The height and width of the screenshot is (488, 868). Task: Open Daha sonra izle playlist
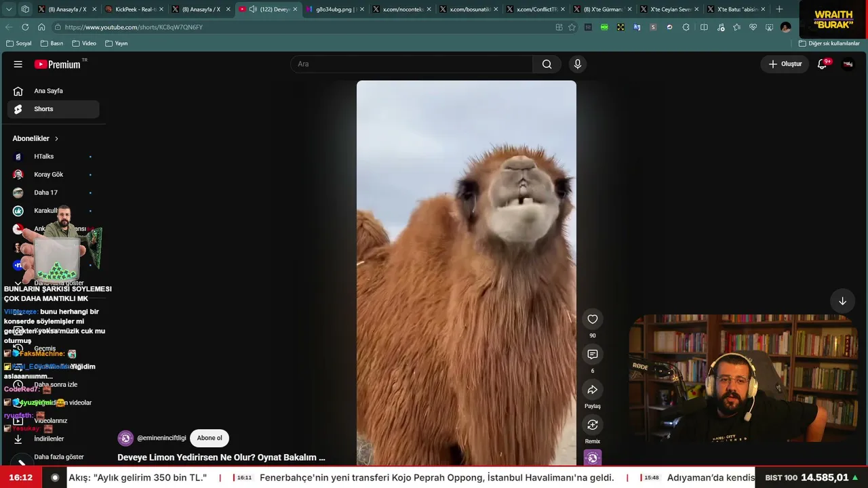coord(53,385)
